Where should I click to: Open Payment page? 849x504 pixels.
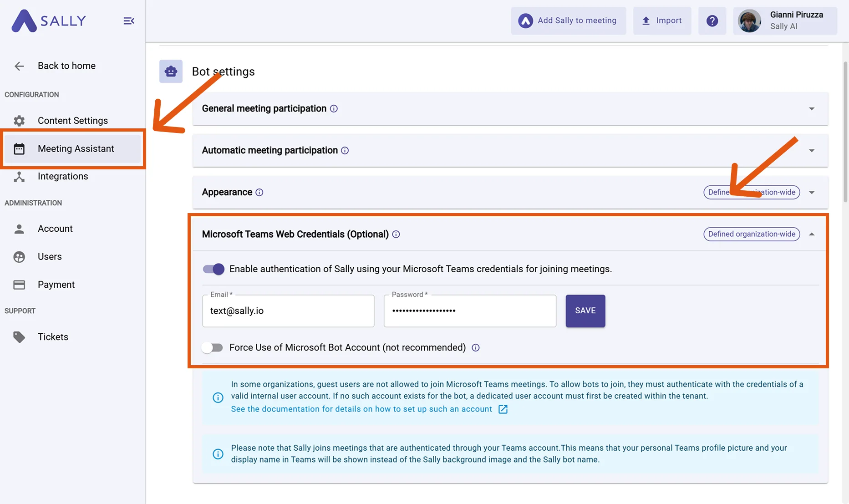[x=73, y=285]
